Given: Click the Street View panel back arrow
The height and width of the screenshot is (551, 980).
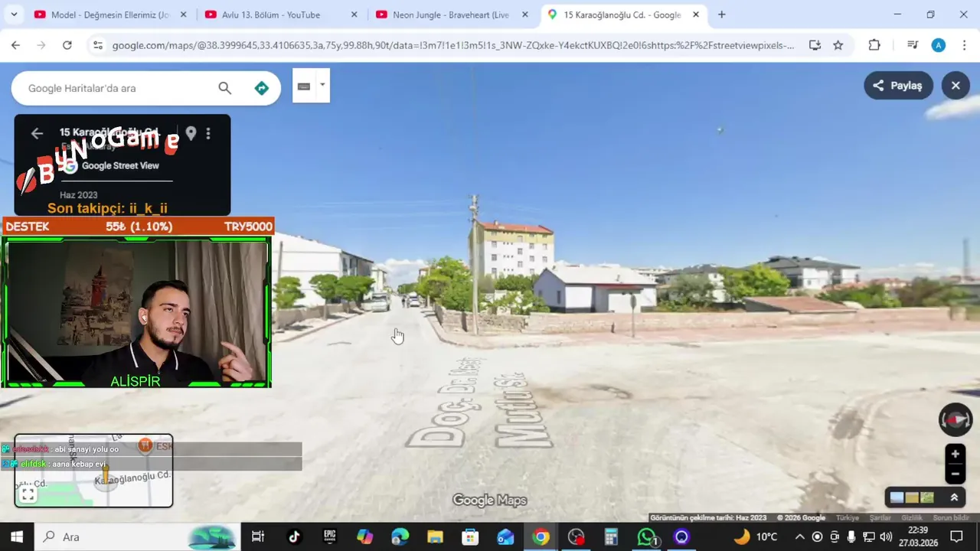Looking at the screenshot, I should point(37,134).
